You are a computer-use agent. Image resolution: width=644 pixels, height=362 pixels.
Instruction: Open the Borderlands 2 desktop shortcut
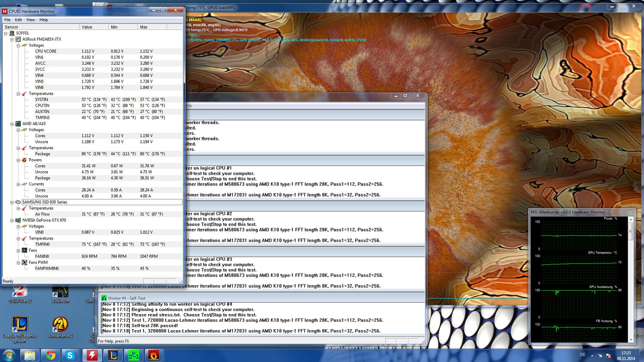pos(60,327)
